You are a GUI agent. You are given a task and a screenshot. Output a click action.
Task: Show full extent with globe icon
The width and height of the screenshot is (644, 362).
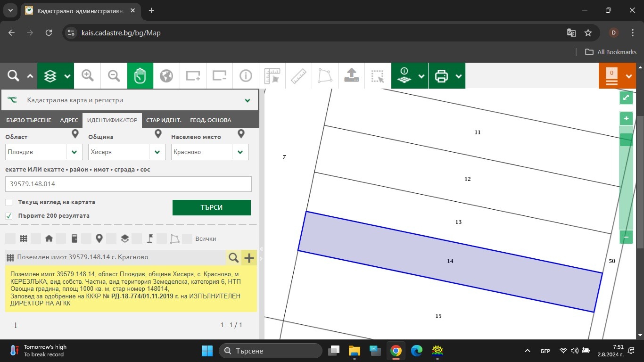tap(166, 75)
